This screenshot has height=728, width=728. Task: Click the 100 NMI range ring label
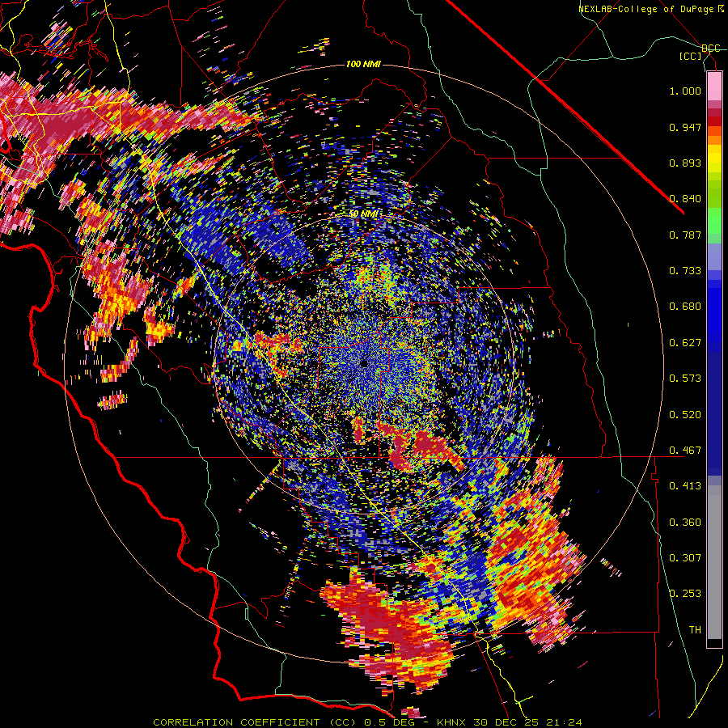click(x=363, y=64)
